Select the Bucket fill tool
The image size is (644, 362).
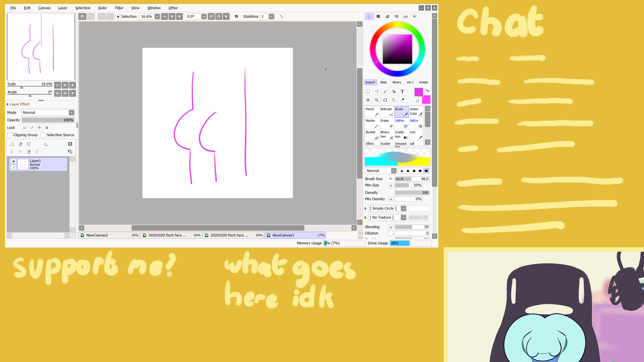click(372, 134)
